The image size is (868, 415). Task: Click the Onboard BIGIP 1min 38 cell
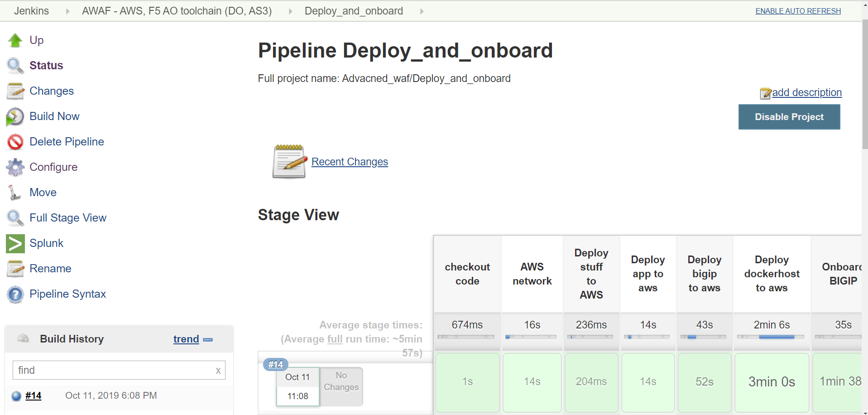click(x=837, y=382)
